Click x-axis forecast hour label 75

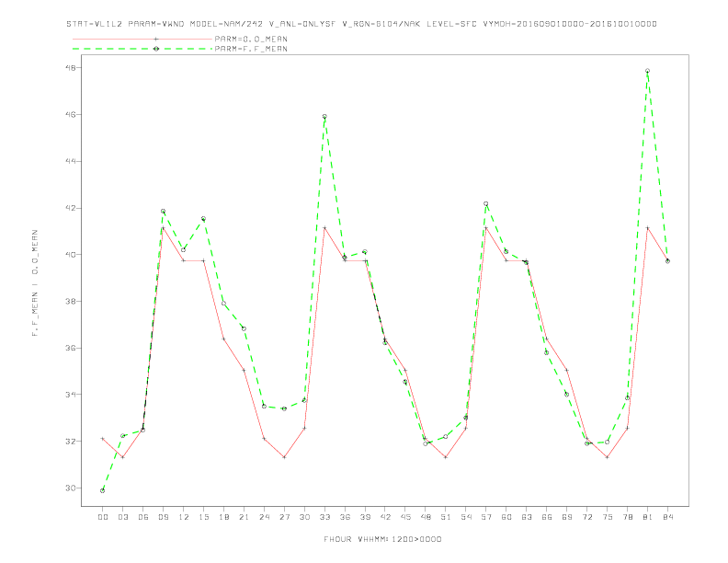pos(608,517)
